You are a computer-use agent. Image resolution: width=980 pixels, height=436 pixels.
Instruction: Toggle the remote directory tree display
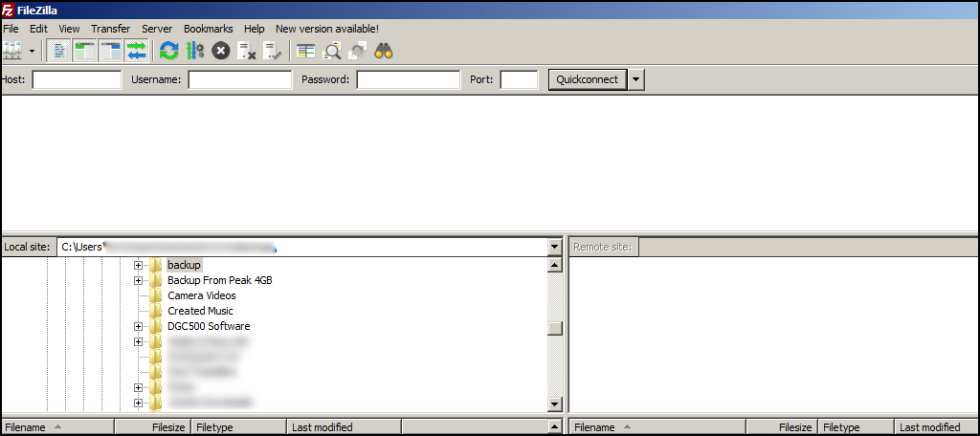coord(111,51)
